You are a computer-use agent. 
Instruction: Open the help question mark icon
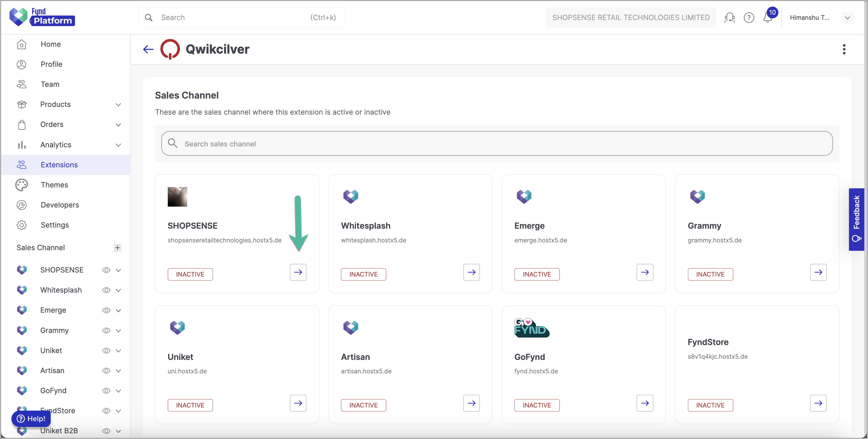pos(749,17)
